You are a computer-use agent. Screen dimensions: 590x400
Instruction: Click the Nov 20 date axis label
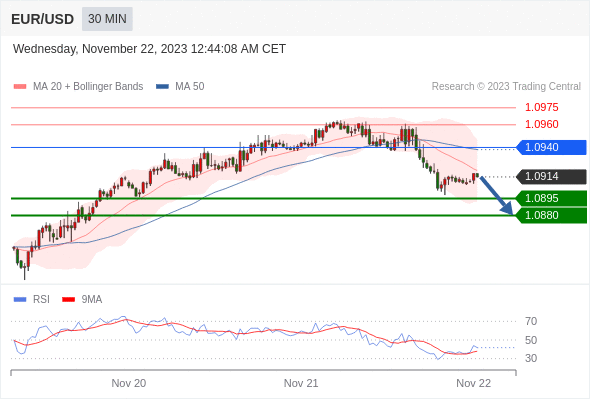pyautogui.click(x=129, y=383)
